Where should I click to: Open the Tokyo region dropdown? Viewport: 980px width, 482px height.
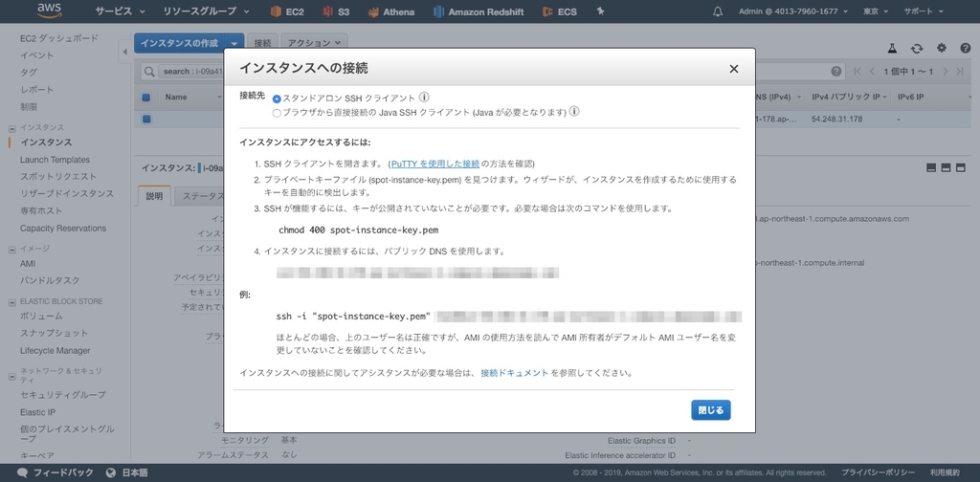(875, 11)
